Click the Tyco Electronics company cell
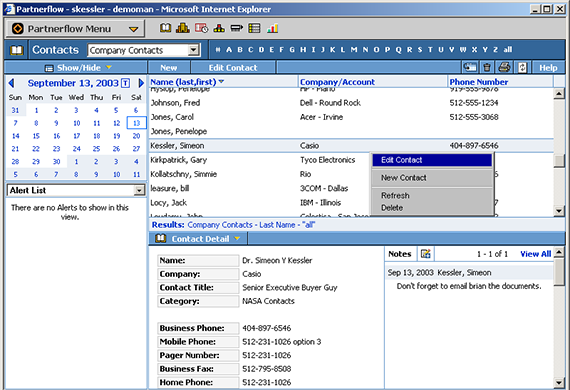 328,160
